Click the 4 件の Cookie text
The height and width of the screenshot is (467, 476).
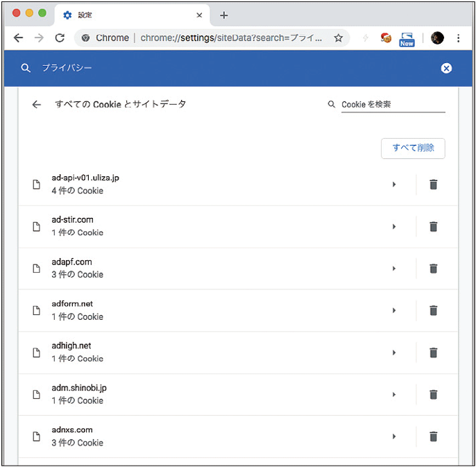[77, 191]
